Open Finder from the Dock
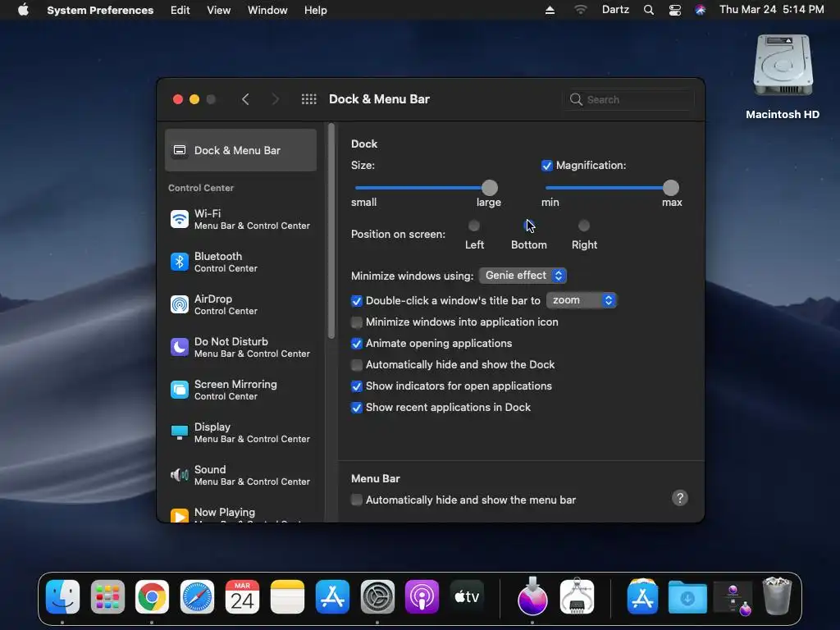The width and height of the screenshot is (840, 630). pyautogui.click(x=62, y=597)
